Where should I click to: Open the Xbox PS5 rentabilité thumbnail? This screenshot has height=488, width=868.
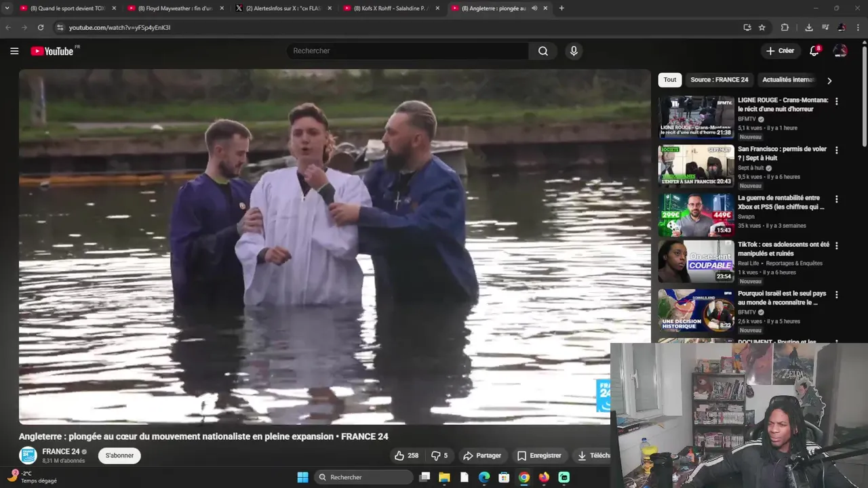(696, 215)
